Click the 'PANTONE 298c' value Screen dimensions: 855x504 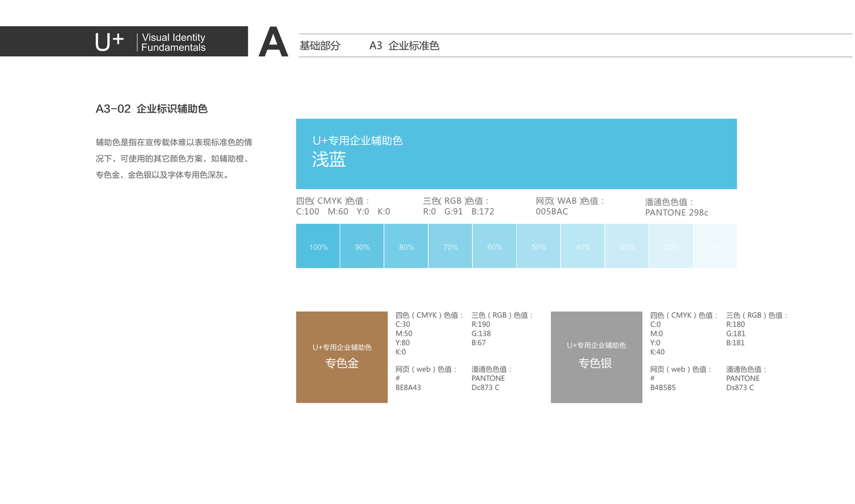coord(677,213)
